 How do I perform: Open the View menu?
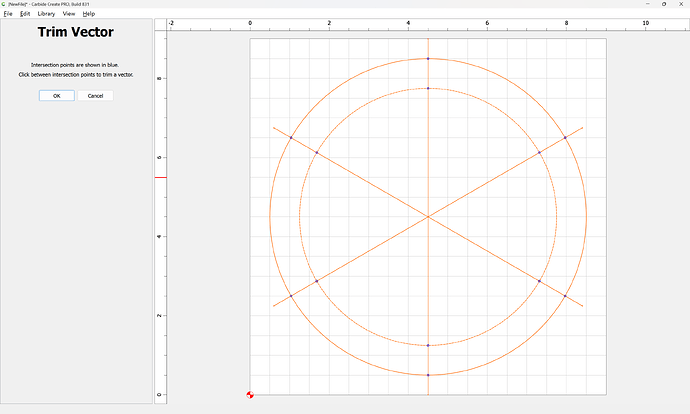pyautogui.click(x=69, y=14)
